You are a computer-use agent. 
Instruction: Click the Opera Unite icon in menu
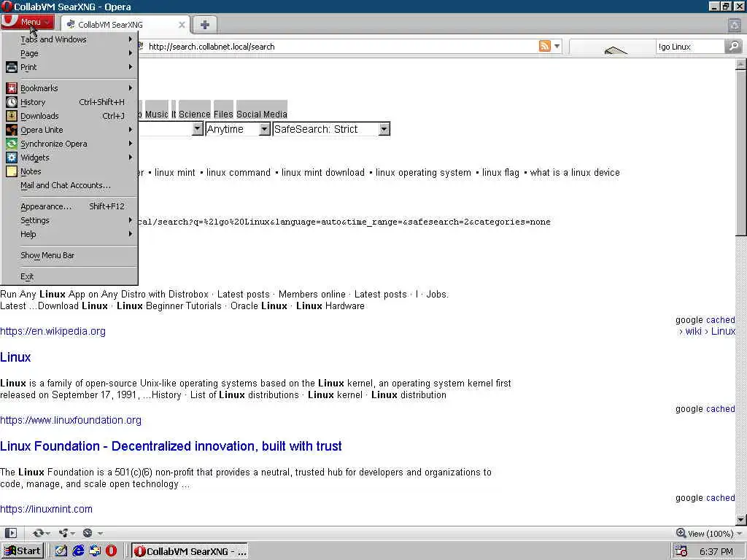pos(12,130)
